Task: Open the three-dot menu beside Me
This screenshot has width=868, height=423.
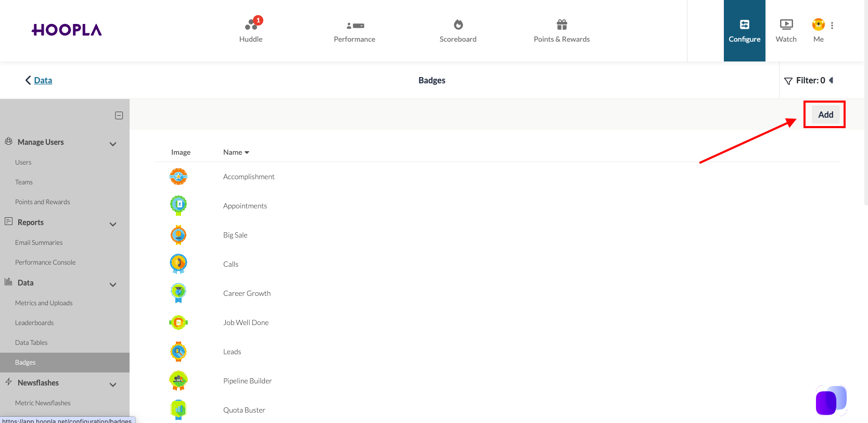Action: click(x=832, y=26)
